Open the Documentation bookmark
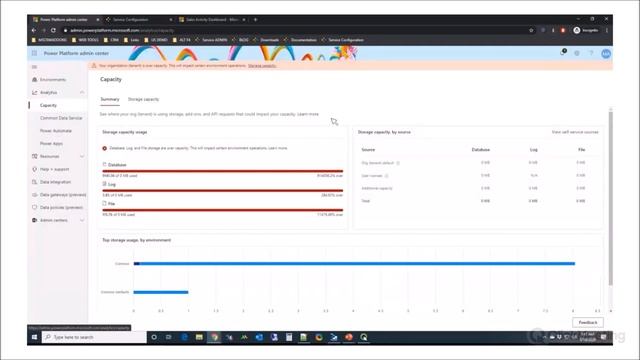This screenshot has width=640, height=360. [x=300, y=40]
